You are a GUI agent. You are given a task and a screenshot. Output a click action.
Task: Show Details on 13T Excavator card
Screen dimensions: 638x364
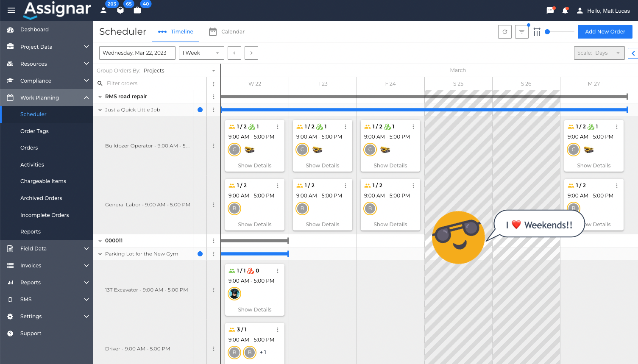(255, 310)
